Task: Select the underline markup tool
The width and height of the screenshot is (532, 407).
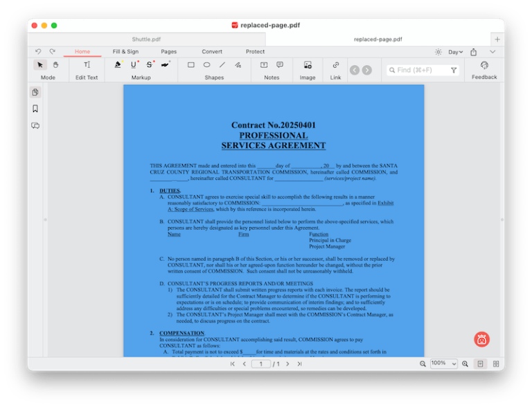Action: point(134,65)
